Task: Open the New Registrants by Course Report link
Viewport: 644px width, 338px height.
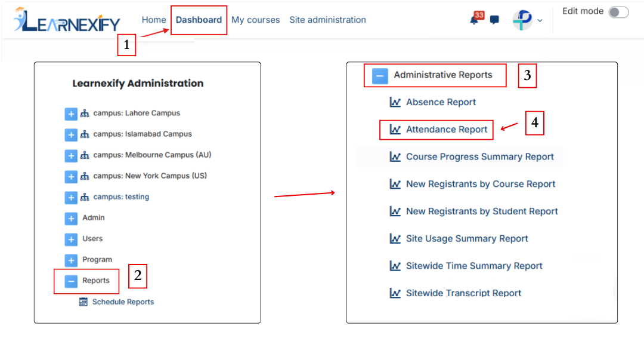Action: tap(481, 184)
